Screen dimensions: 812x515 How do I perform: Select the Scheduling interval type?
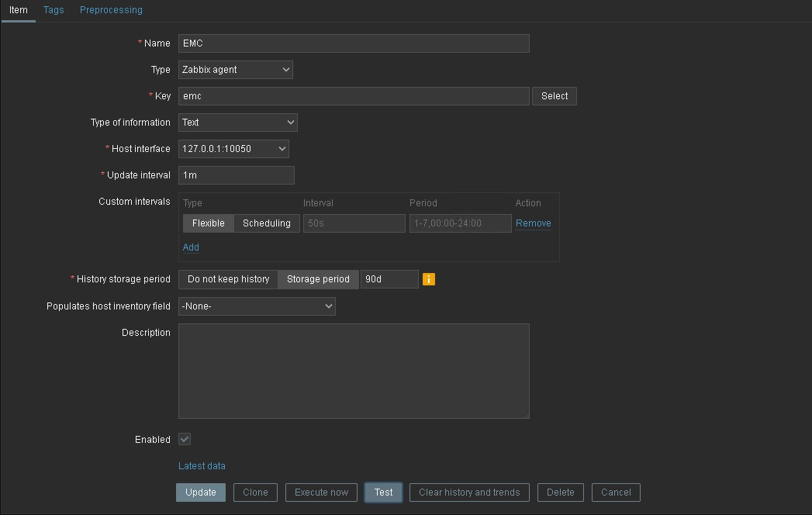(x=266, y=223)
